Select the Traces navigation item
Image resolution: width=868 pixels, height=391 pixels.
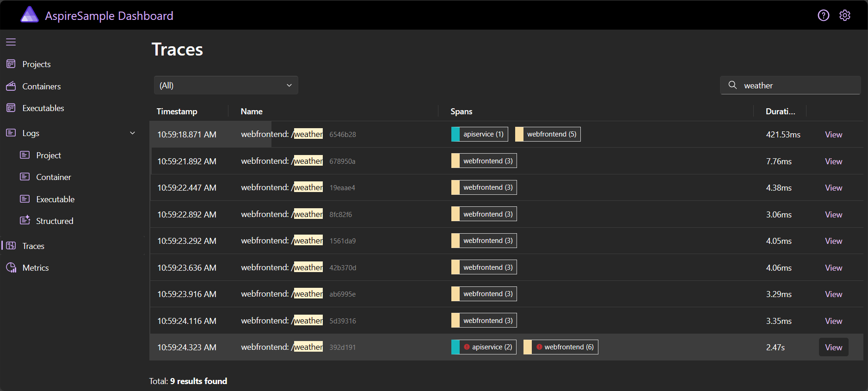tap(33, 246)
